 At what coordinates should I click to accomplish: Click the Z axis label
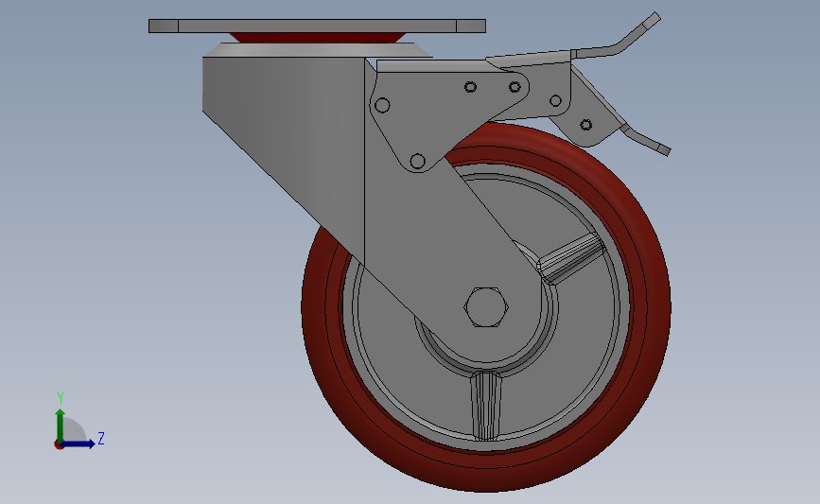coord(101,438)
